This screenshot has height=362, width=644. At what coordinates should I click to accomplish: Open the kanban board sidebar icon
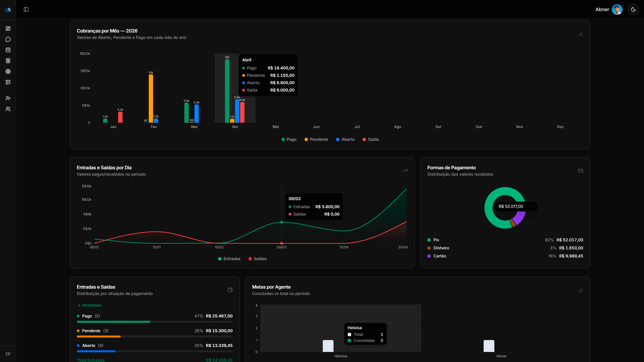point(8,50)
